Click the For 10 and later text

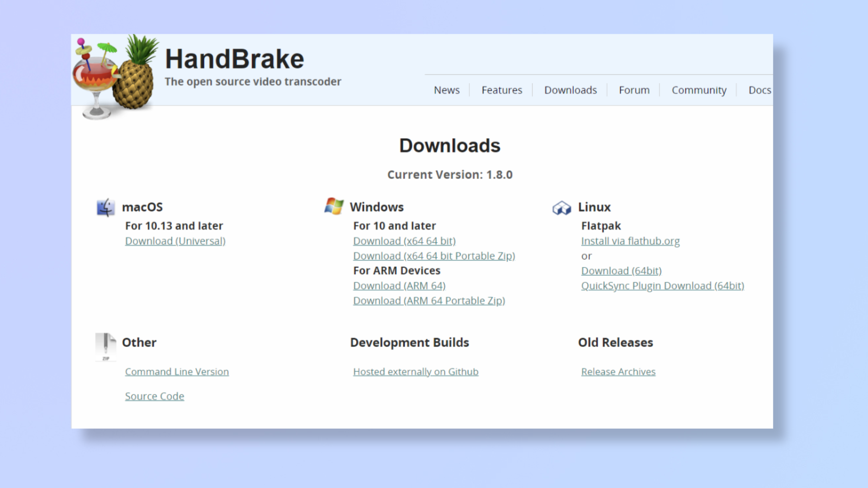coord(394,226)
